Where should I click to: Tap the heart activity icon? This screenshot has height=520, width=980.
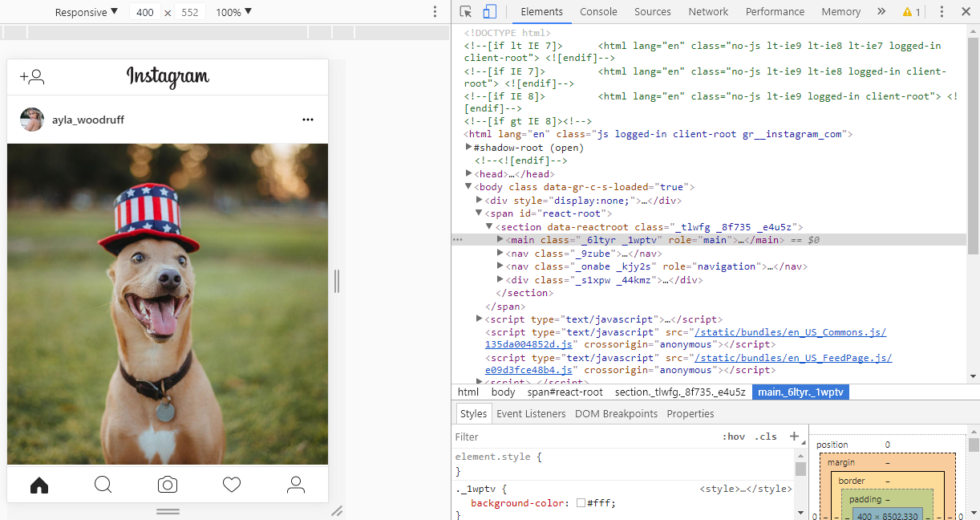coord(232,485)
